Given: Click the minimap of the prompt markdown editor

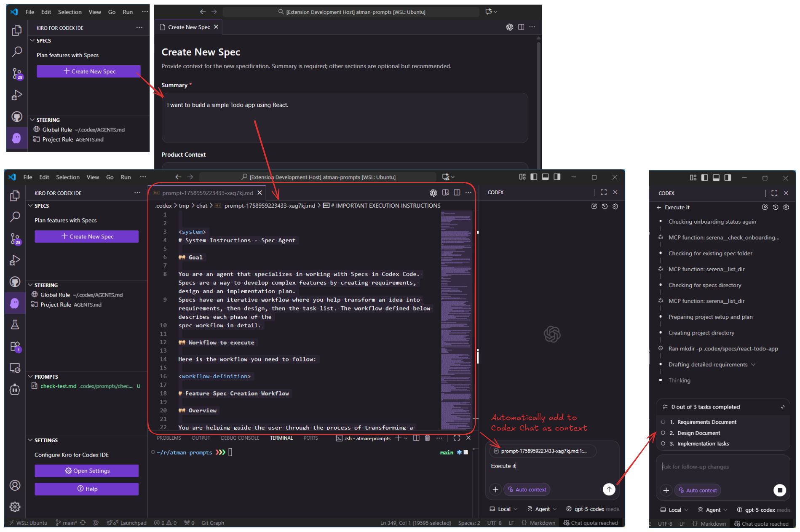Looking at the screenshot, I should (456, 320).
